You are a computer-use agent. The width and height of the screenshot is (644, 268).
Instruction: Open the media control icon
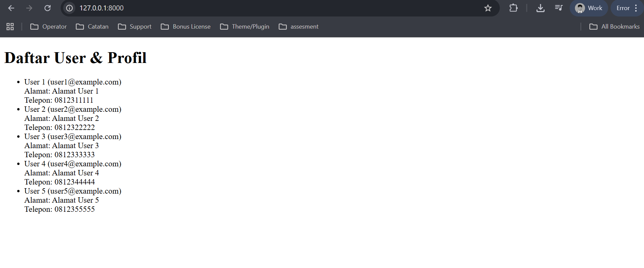tap(559, 8)
